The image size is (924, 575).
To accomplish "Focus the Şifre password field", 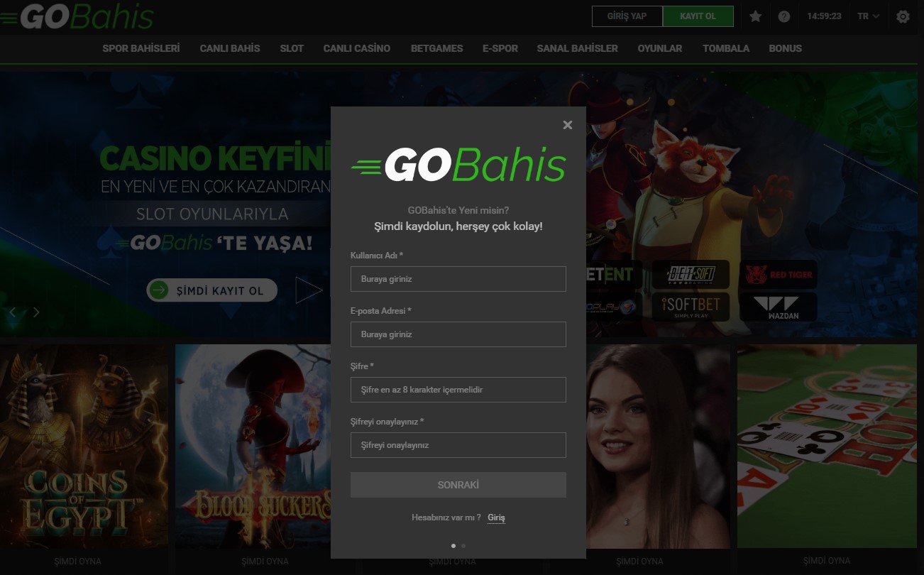I will tap(458, 390).
